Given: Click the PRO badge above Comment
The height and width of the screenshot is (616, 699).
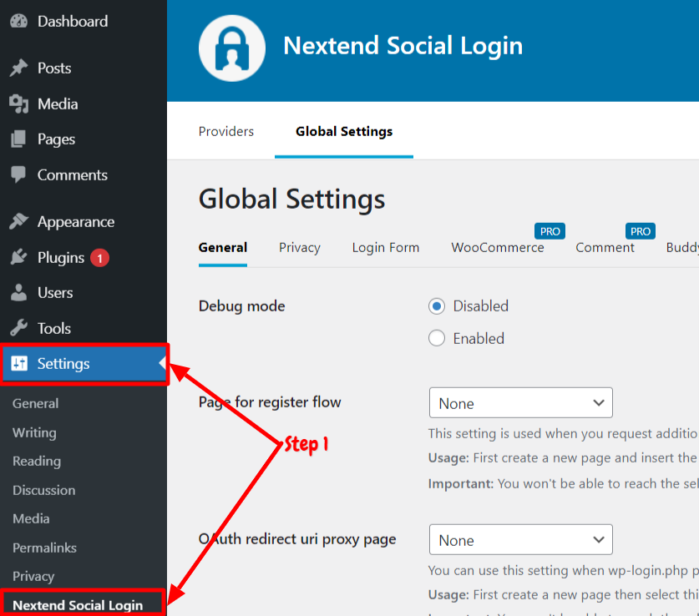Looking at the screenshot, I should tap(641, 231).
